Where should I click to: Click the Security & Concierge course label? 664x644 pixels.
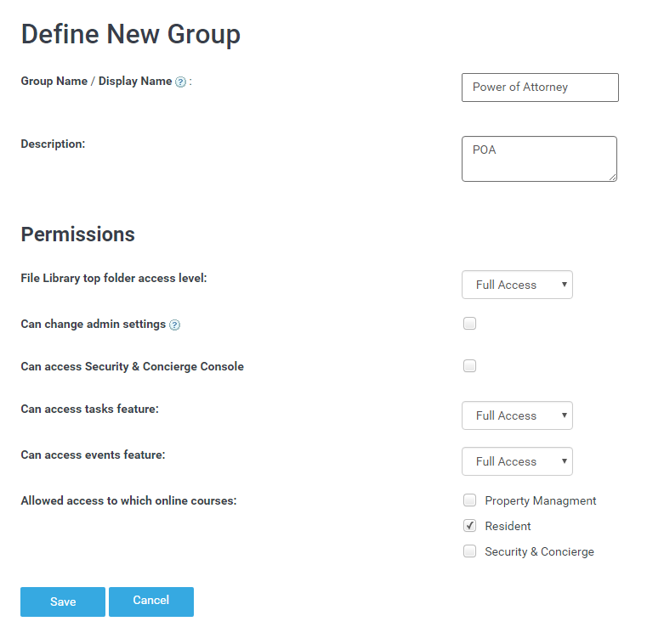point(539,551)
